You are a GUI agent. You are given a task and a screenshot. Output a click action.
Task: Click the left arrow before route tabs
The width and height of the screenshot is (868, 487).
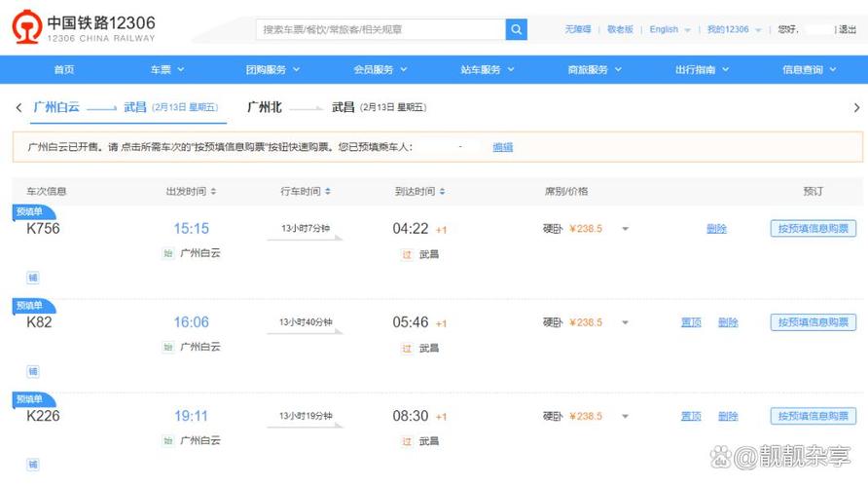click(x=18, y=107)
